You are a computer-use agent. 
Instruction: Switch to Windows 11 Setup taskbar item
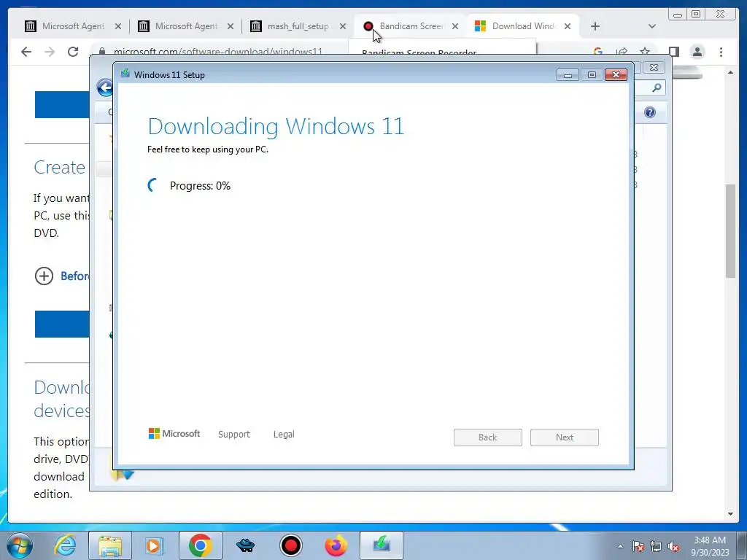tap(381, 545)
